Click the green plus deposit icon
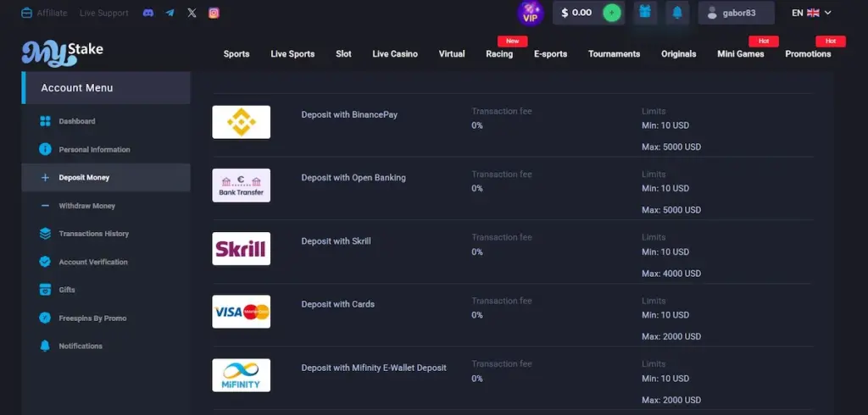Viewport: 868px width, 415px height. [x=612, y=13]
